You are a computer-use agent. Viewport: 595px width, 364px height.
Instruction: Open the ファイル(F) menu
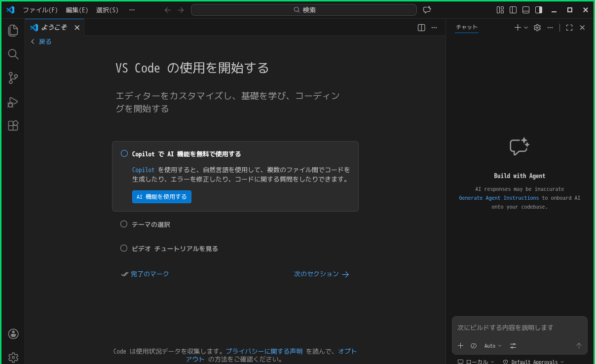pyautogui.click(x=40, y=10)
